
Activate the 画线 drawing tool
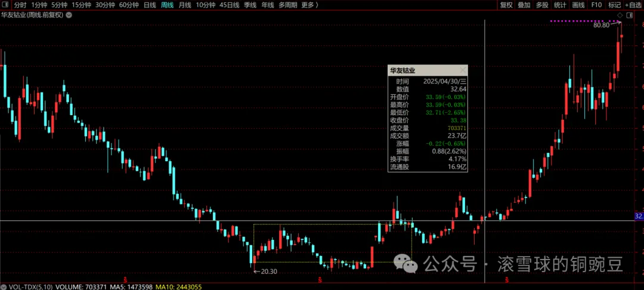click(x=578, y=5)
